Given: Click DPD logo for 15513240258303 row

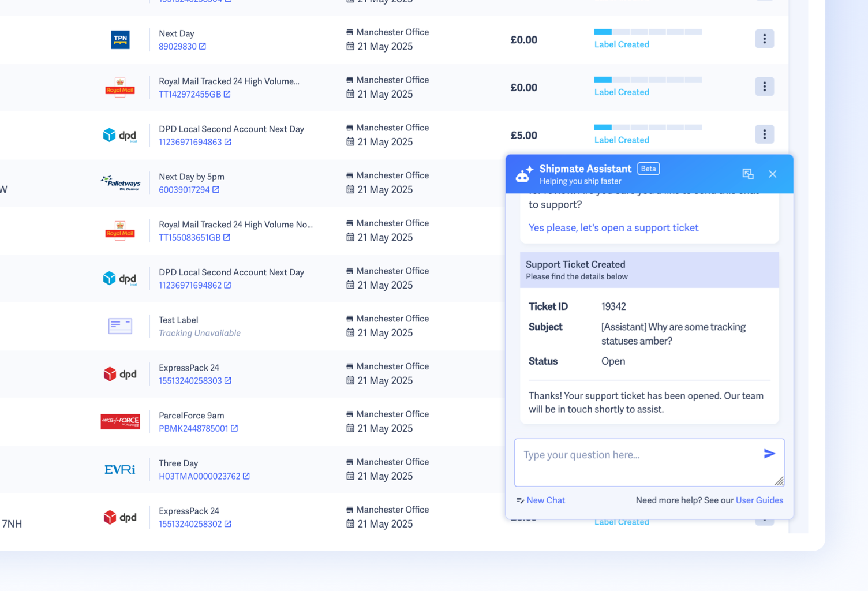Looking at the screenshot, I should tap(120, 374).
